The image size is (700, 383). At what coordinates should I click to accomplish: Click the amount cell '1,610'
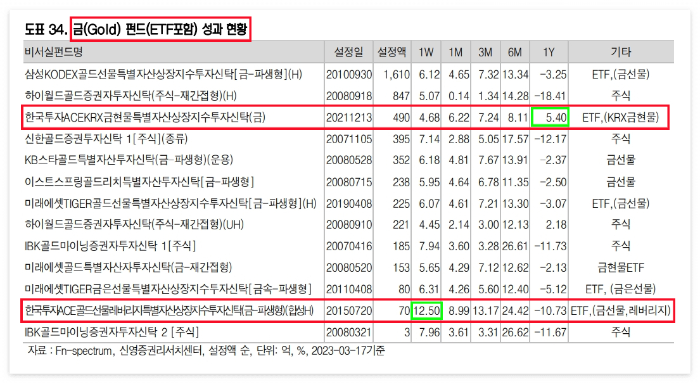point(396,75)
